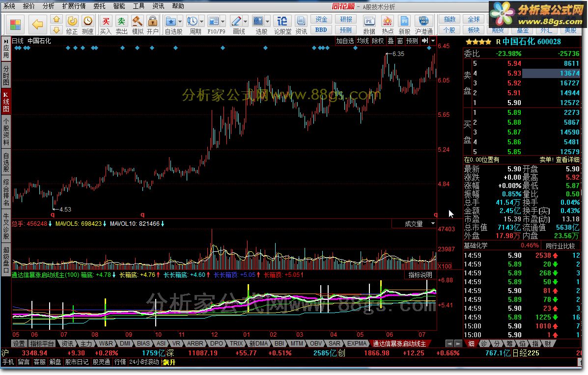Open the 自选股 star folder icon
This screenshot has height=375, width=588.
[171, 21]
